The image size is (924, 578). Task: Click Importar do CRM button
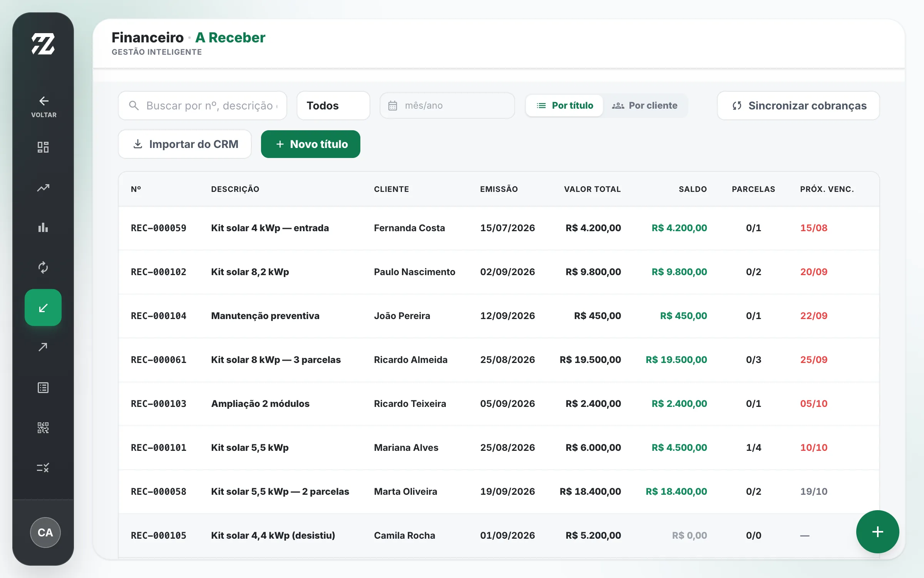point(185,144)
